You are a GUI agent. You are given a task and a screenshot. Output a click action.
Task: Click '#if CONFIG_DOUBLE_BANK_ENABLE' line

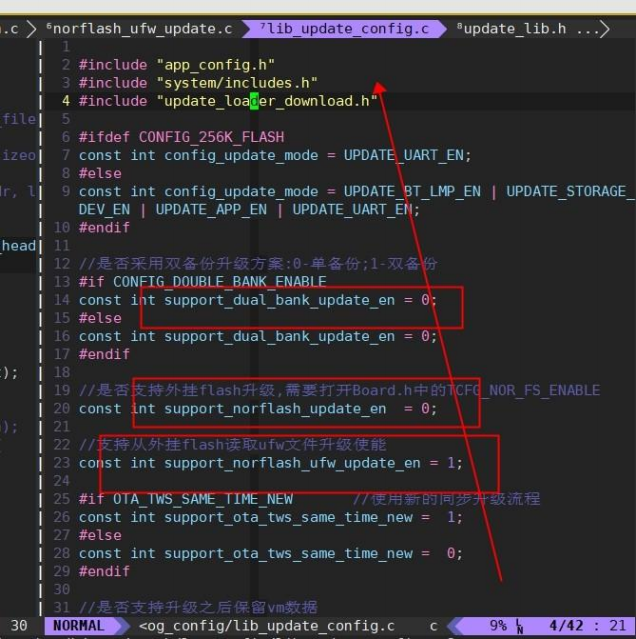point(202,282)
